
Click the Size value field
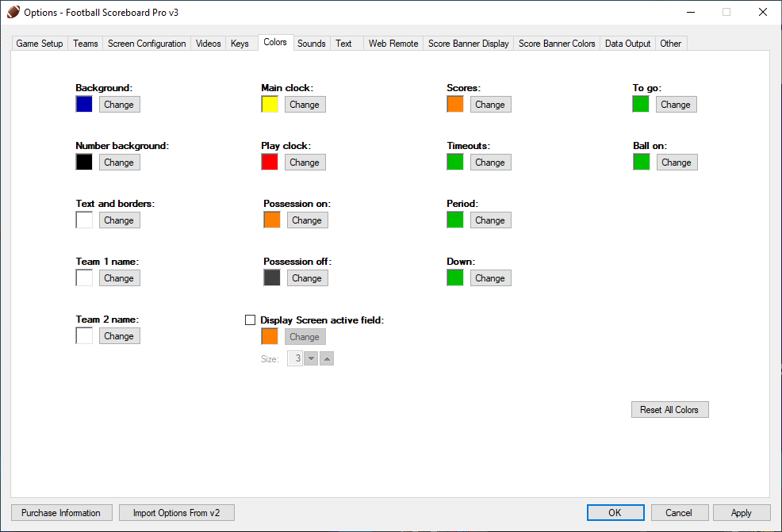click(295, 358)
